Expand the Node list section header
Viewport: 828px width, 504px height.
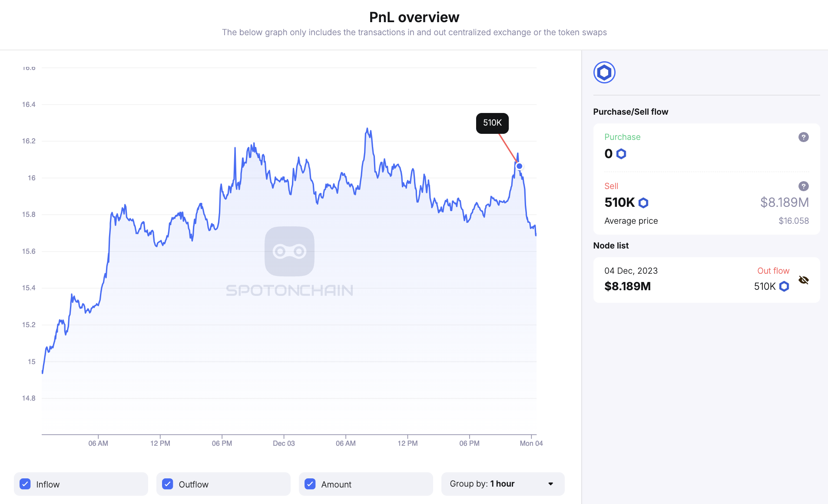click(x=610, y=245)
